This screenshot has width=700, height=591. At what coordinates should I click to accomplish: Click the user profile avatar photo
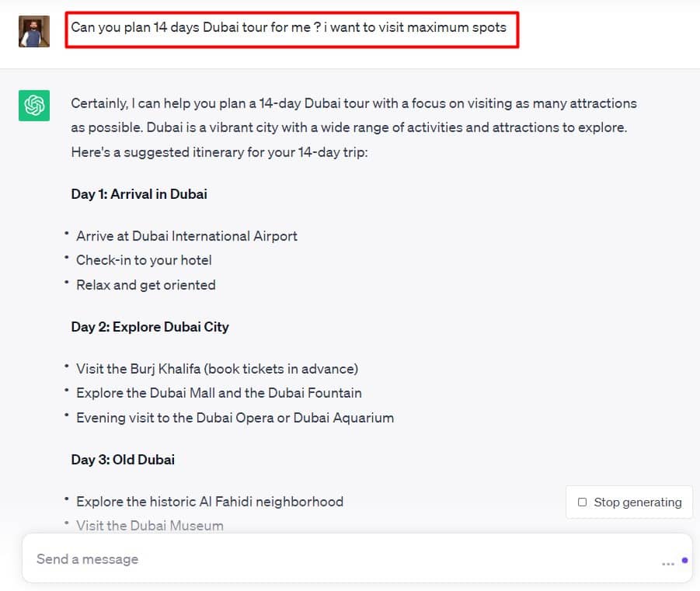[34, 31]
